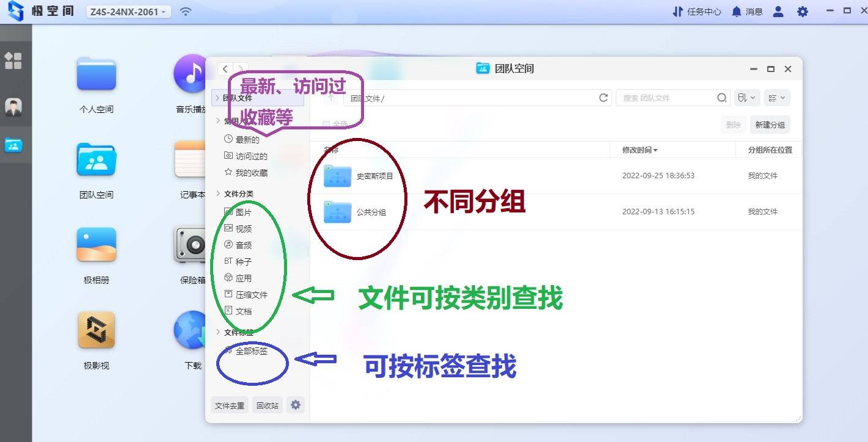This screenshot has height=442, width=868.
Task: Filter files by 视频 category
Action: [x=244, y=228]
